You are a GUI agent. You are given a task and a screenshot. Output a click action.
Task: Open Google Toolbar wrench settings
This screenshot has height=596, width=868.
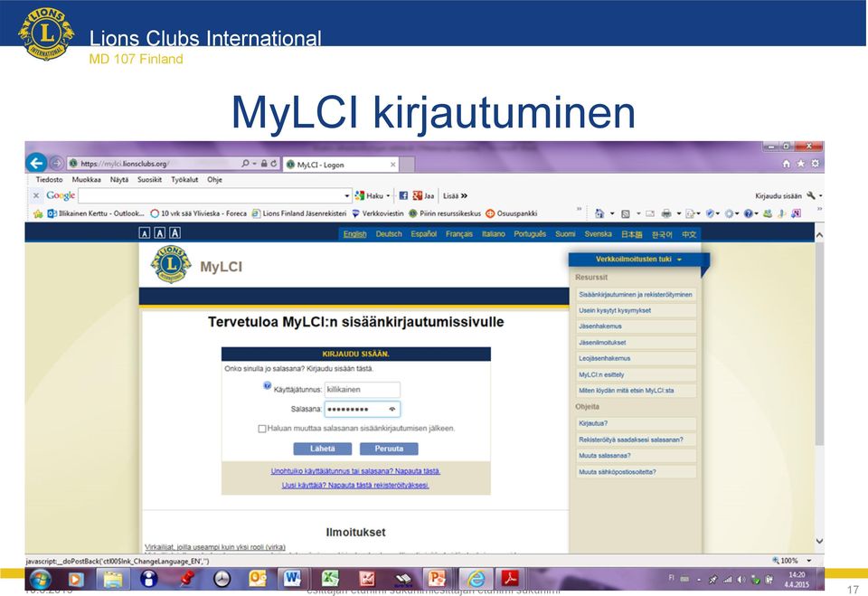[x=811, y=195]
